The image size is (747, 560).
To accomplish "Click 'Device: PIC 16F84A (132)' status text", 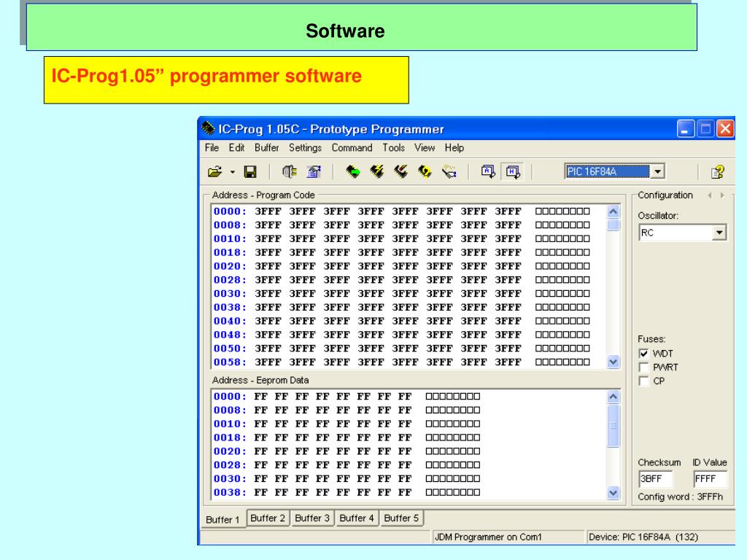I will (643, 537).
